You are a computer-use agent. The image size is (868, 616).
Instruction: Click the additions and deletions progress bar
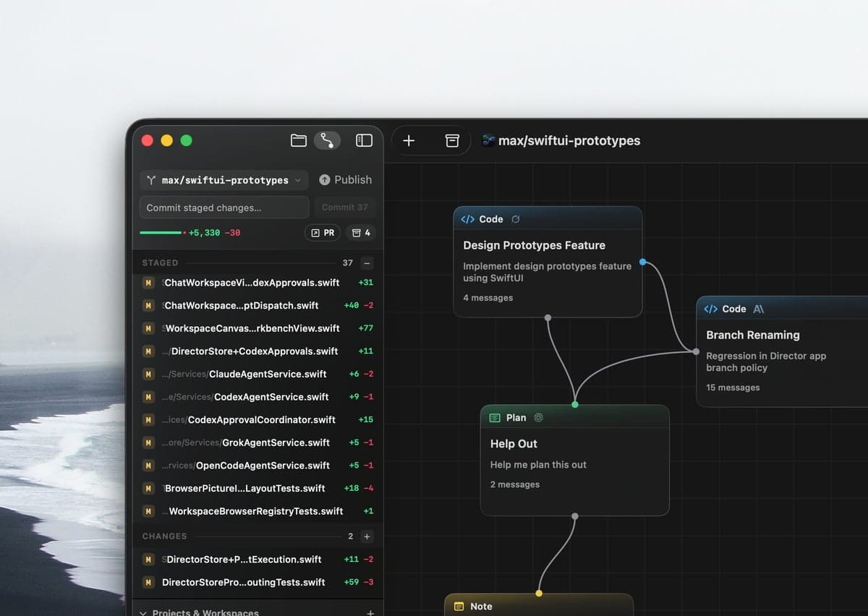point(162,233)
